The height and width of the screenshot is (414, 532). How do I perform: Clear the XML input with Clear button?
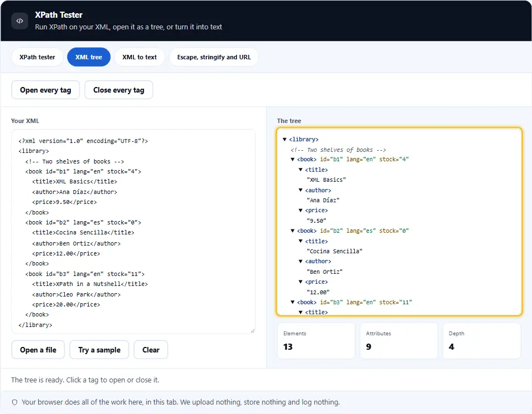[151, 350]
